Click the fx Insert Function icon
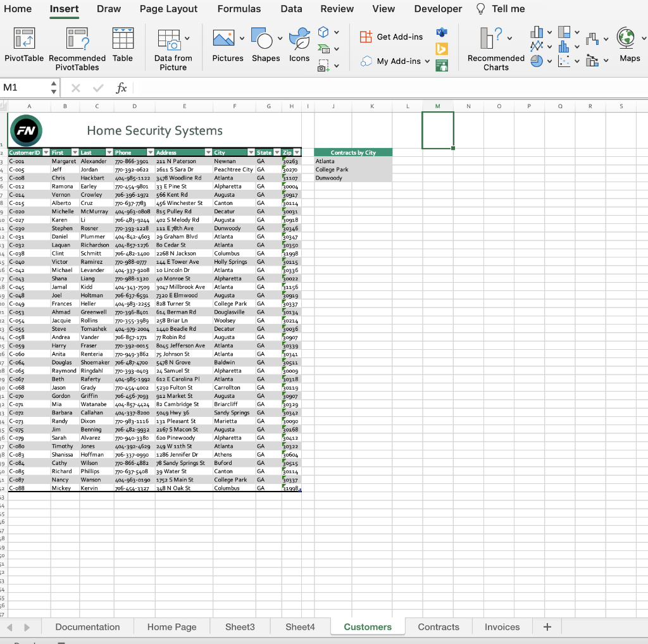Image resolution: width=648 pixels, height=644 pixels. pos(121,87)
